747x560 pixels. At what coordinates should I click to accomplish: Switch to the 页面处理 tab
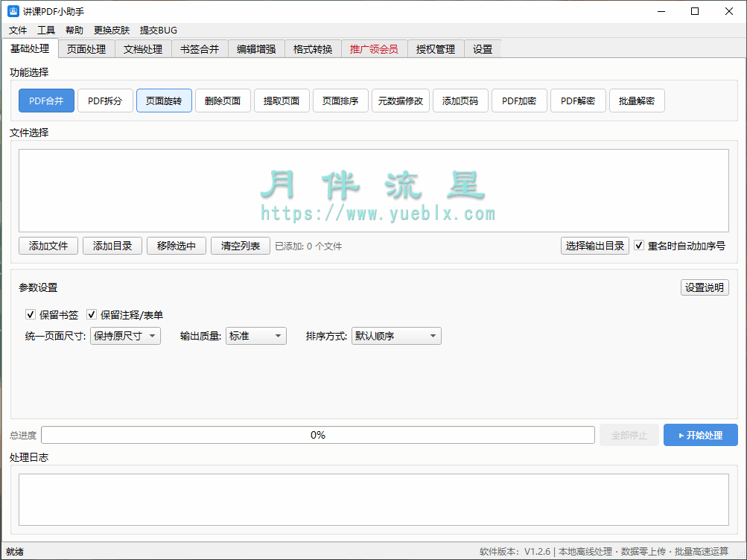tap(86, 49)
